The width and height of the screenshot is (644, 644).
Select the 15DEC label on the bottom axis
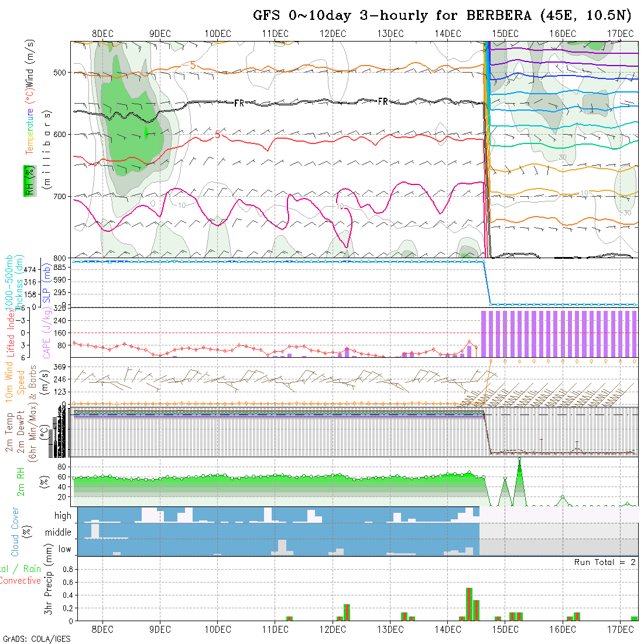505,629
